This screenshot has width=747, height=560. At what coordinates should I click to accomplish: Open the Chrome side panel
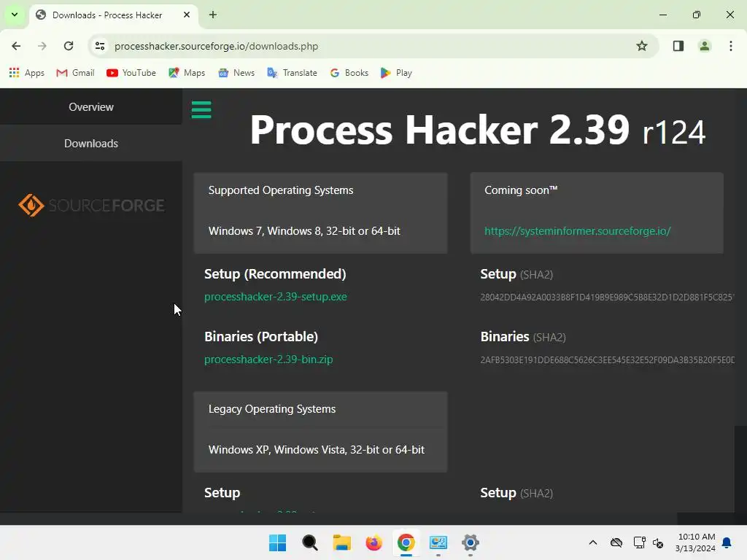pyautogui.click(x=678, y=46)
